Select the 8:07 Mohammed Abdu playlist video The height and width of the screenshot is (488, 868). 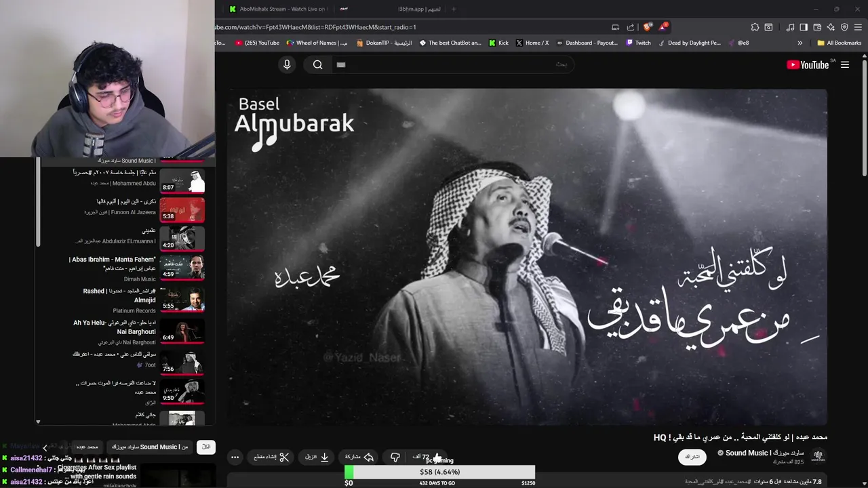coord(122,180)
